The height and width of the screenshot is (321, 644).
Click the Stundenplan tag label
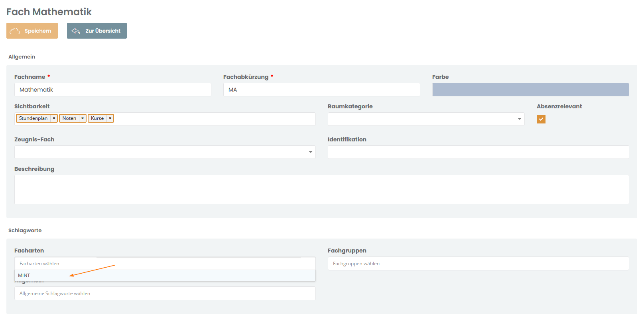(33, 118)
